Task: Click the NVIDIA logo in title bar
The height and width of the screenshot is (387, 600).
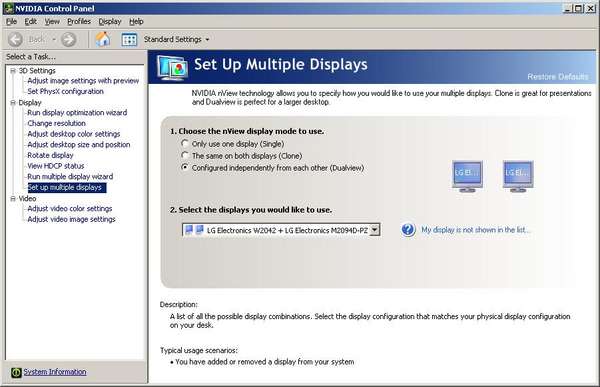Action: (x=8, y=8)
